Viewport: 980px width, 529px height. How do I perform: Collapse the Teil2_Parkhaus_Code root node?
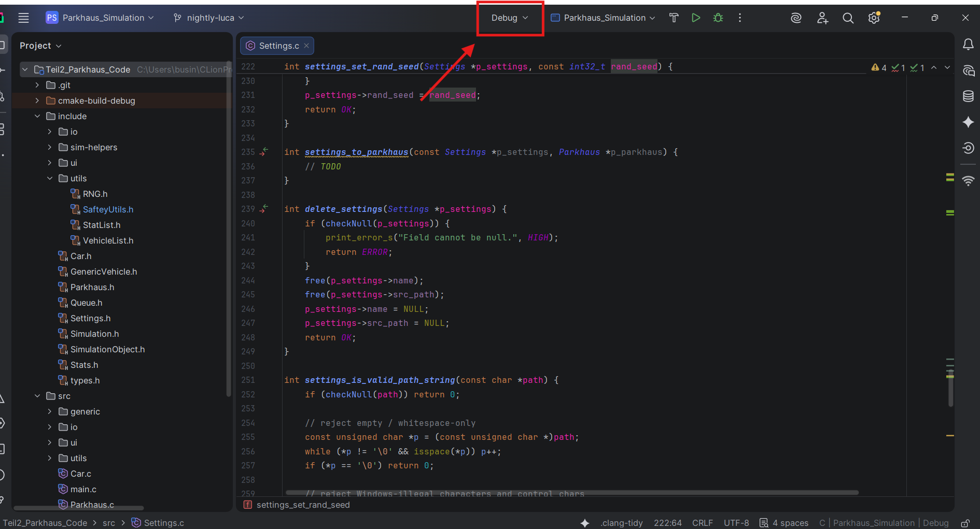tap(24, 69)
